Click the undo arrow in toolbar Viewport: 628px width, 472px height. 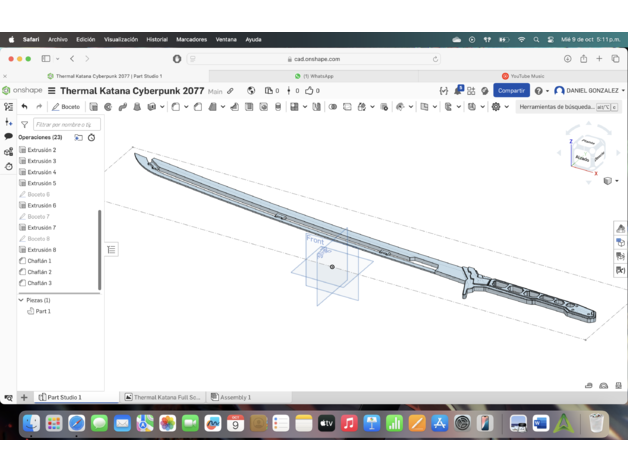pos(25,107)
